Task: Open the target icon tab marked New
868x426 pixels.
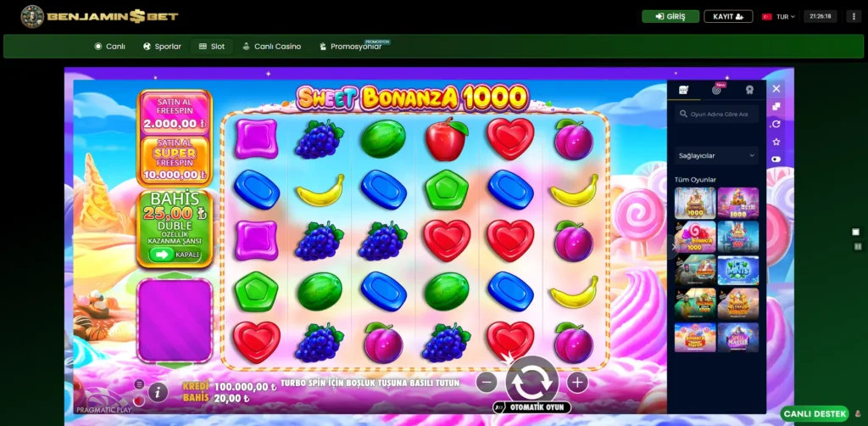Action: tap(717, 90)
